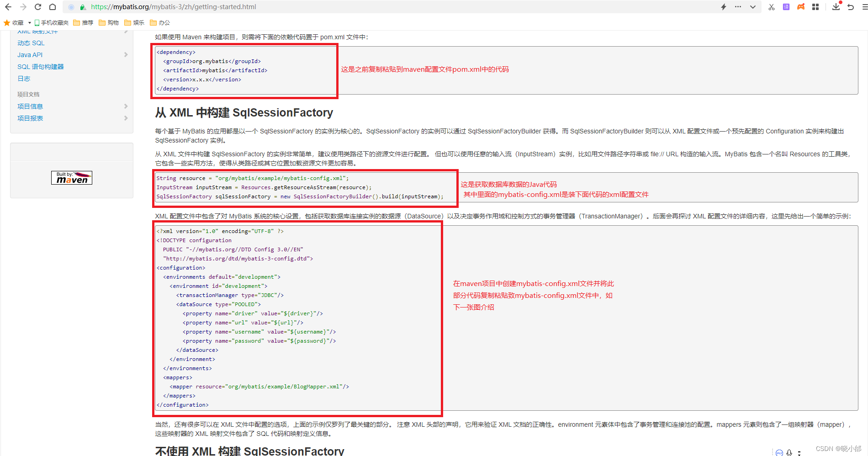Open the 娱乐 bookmarks folder
Viewport: 868px width, 456px height.
coord(134,23)
